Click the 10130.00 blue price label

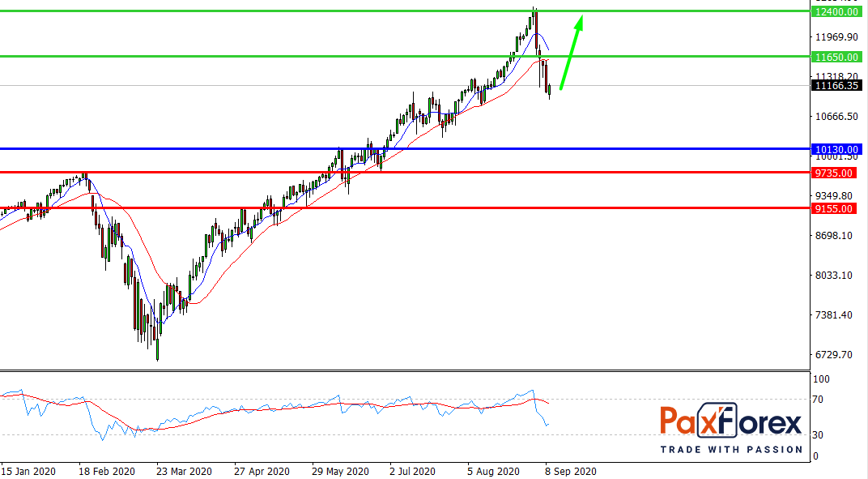tap(836, 150)
